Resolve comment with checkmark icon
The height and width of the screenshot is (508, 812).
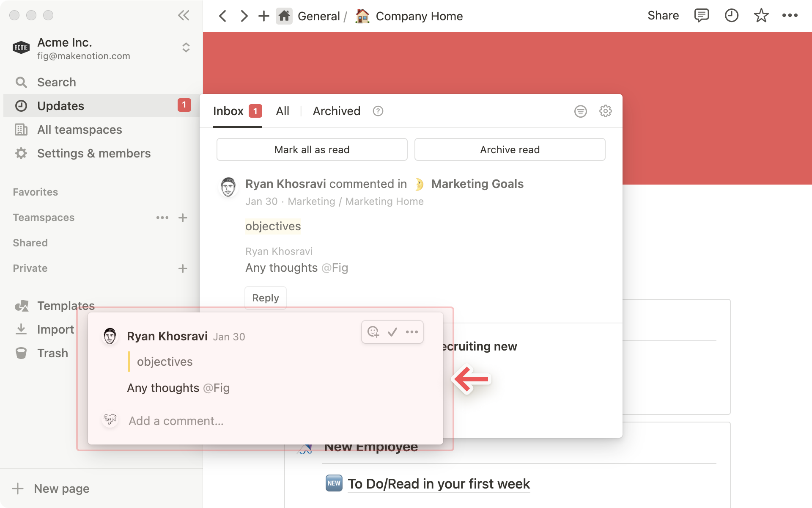(392, 332)
